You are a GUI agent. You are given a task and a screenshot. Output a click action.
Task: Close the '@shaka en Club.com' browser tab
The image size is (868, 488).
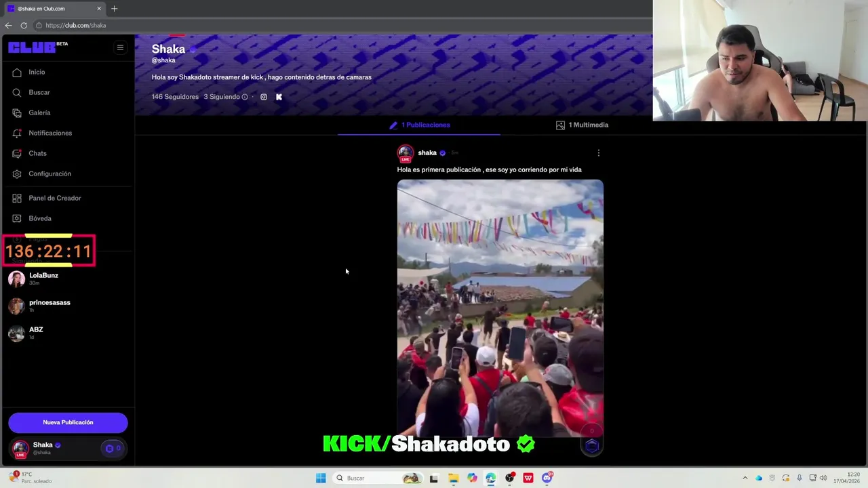pyautogui.click(x=99, y=9)
